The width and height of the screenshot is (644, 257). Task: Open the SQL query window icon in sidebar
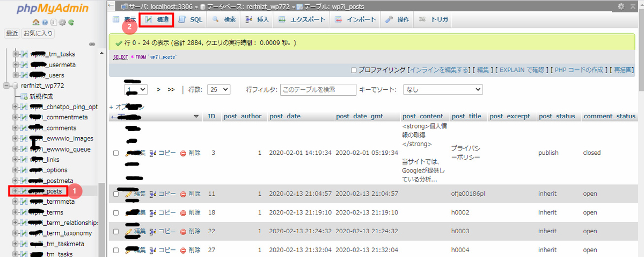[x=54, y=23]
